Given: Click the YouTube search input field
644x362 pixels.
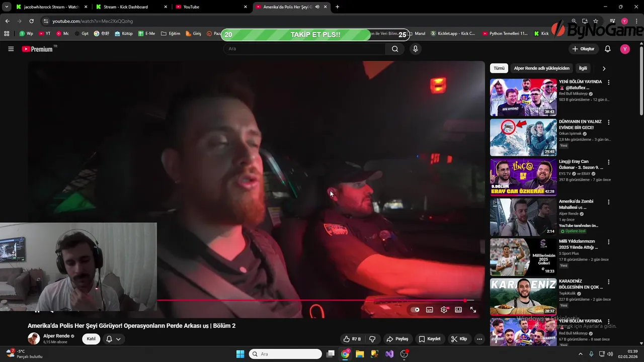Looking at the screenshot, I should click(304, 49).
